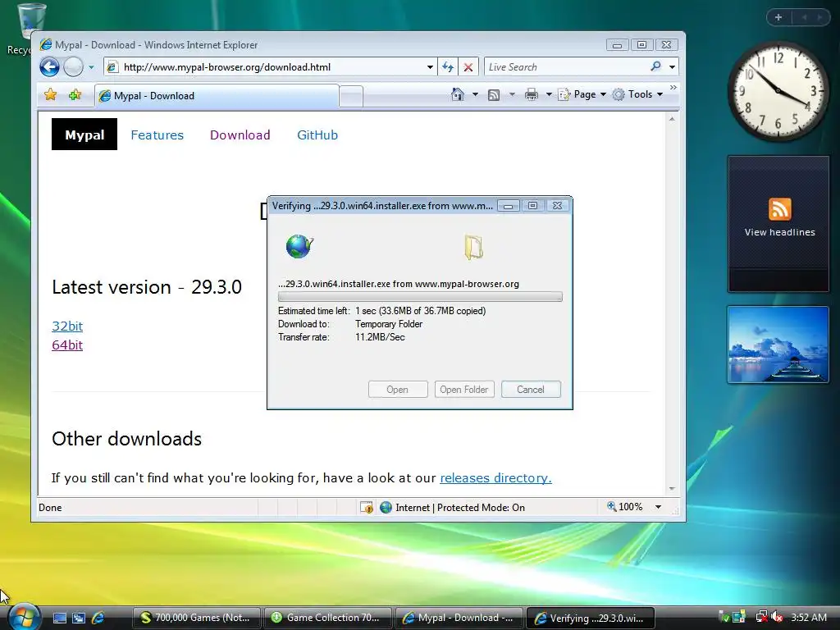Open a new blank tab
Viewport: 840px width, 630px height.
coord(351,97)
